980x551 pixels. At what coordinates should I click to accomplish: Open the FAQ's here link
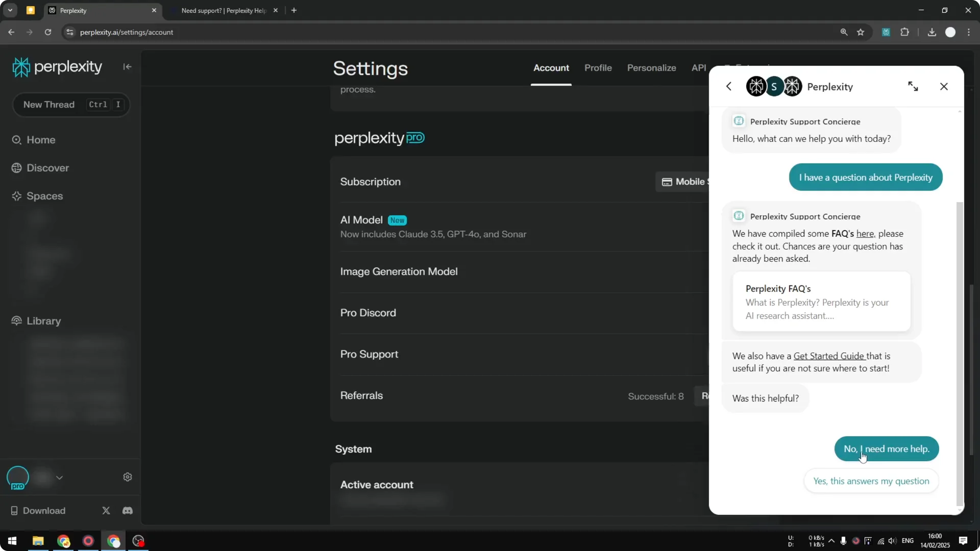click(865, 233)
